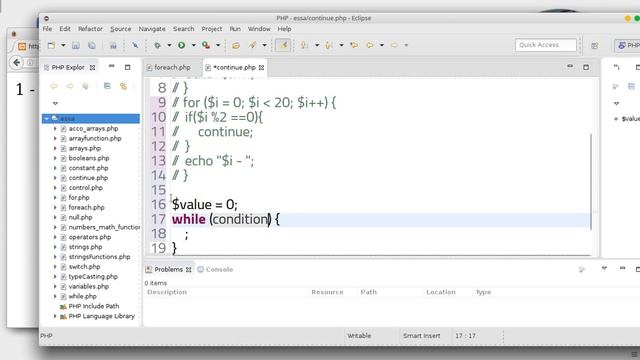This screenshot has height=360, width=640.
Task: Select the Problems view tab
Action: [168, 269]
